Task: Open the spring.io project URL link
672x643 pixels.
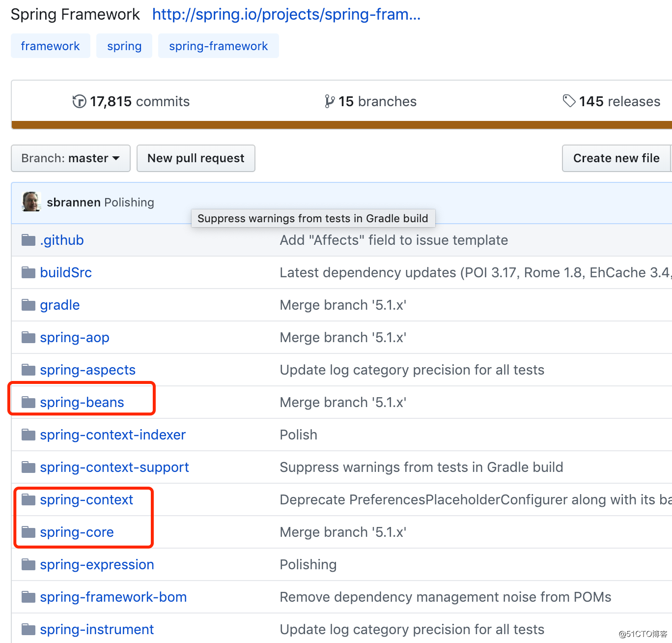Action: pyautogui.click(x=286, y=15)
